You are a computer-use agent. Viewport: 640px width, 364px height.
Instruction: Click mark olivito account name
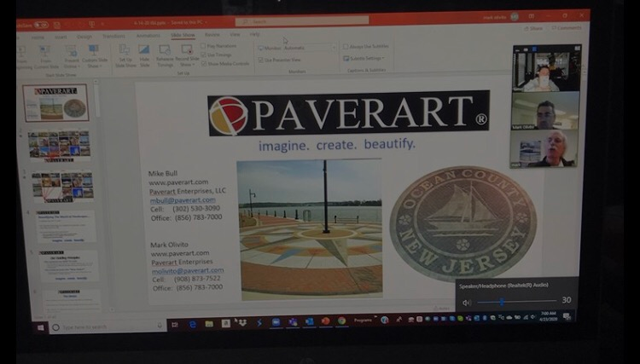494,18
